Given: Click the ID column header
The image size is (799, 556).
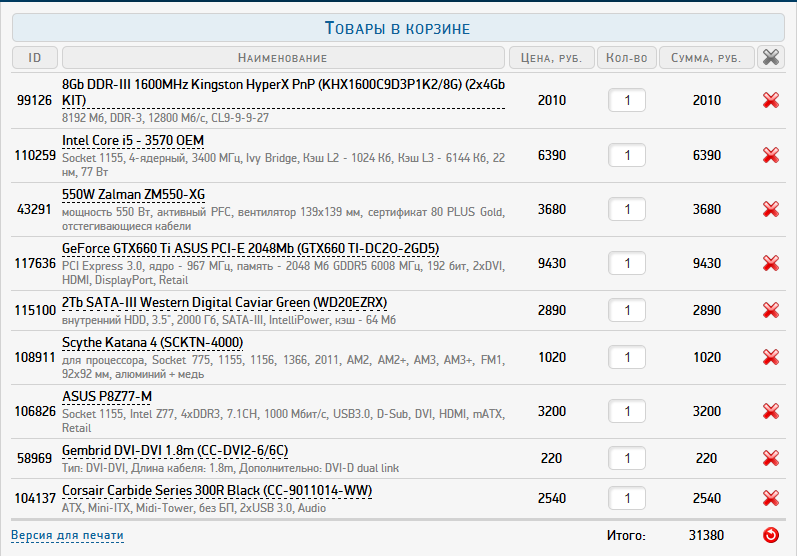Looking at the screenshot, I should 35,58.
